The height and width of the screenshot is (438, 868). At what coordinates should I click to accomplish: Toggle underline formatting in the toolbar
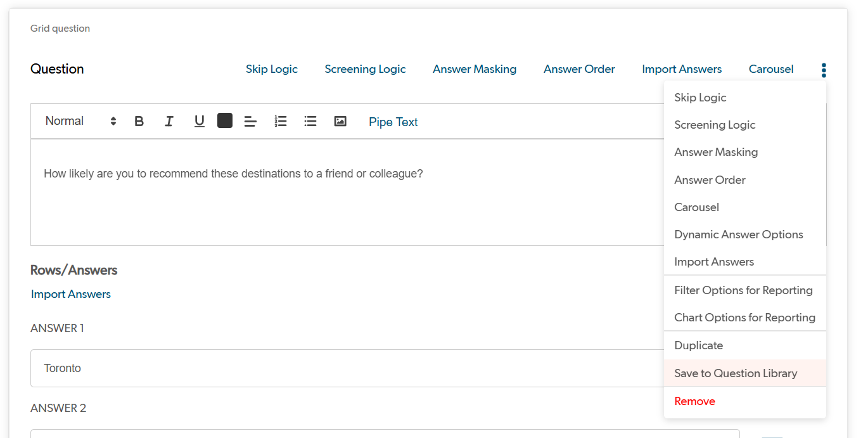coord(200,121)
